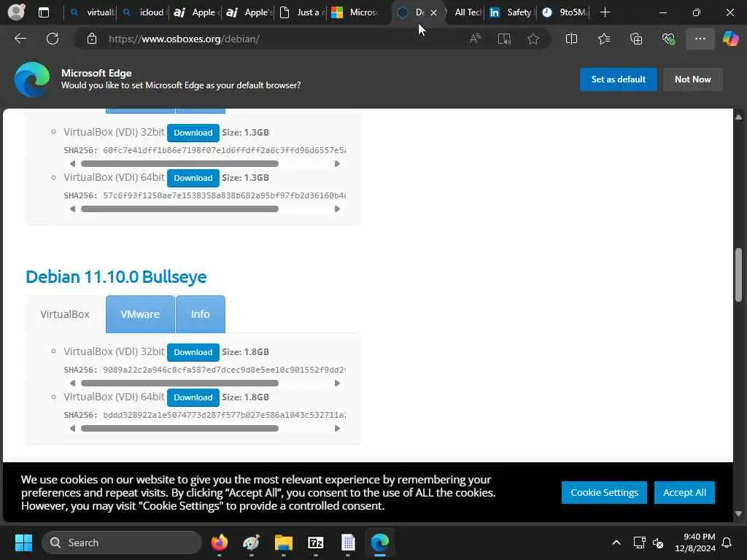
Task: Click page scrollbar down arrow
Action: (739, 514)
